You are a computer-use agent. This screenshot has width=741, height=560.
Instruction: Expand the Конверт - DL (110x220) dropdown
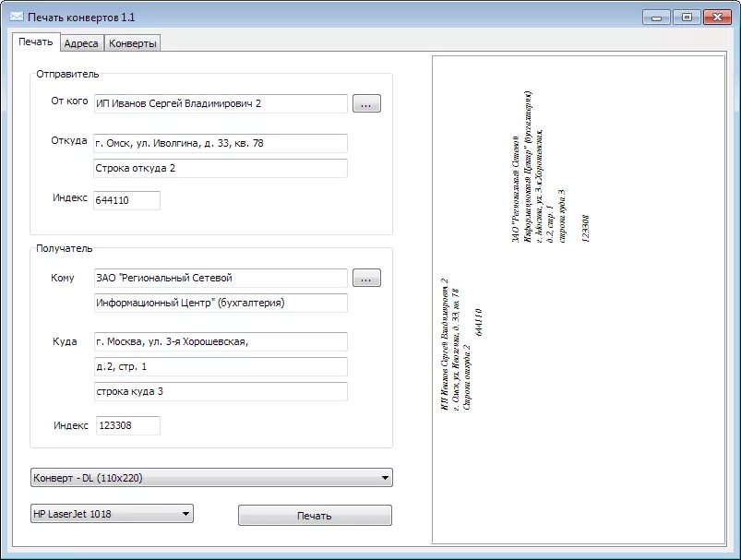(x=211, y=478)
